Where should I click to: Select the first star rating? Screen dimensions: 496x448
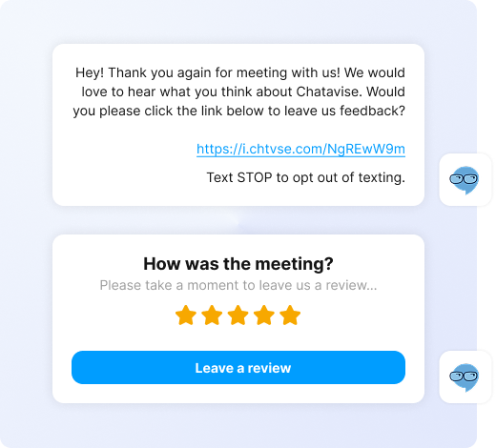186,316
